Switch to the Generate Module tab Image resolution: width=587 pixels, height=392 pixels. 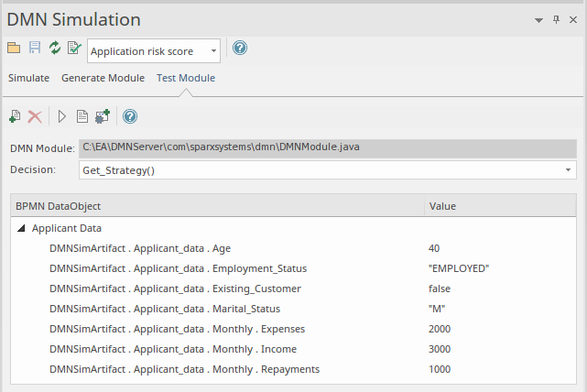(103, 78)
